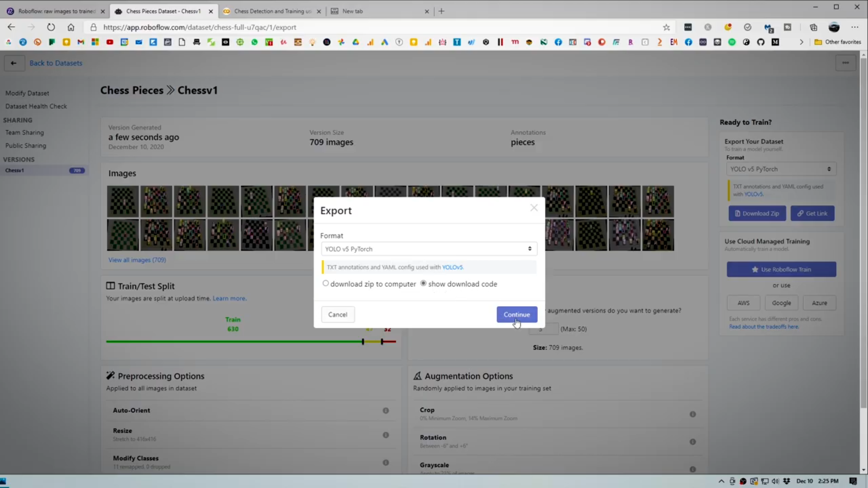This screenshot has width=868, height=488.
Task: Open the Dropbox tray icon
Action: click(787, 481)
